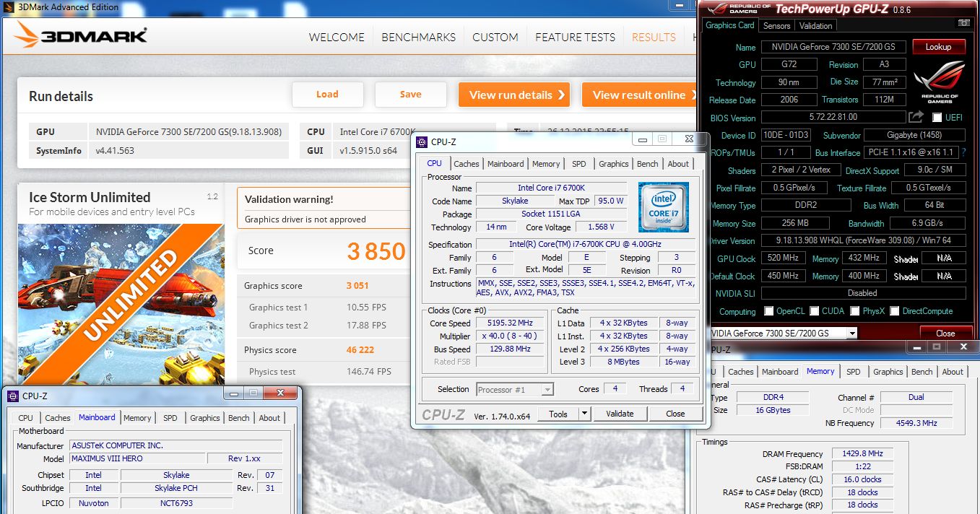Click the Validation warning message header
This screenshot has height=514, width=980.
click(289, 199)
